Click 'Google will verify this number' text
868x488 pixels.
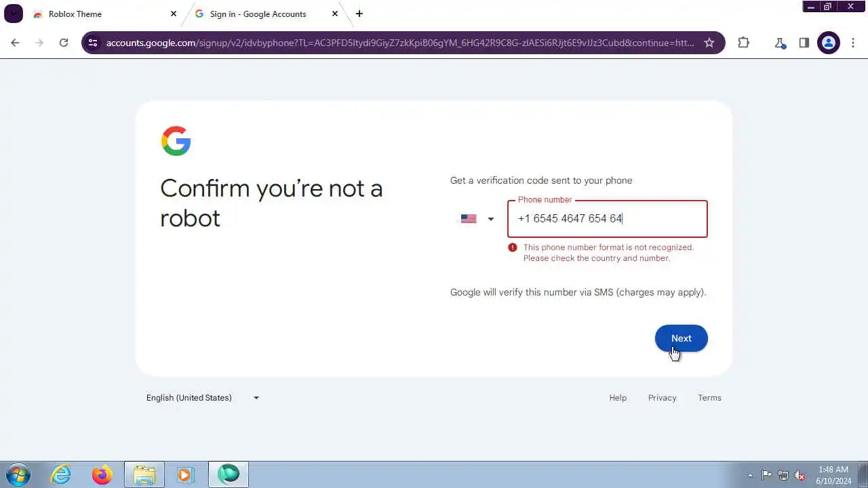click(x=578, y=292)
